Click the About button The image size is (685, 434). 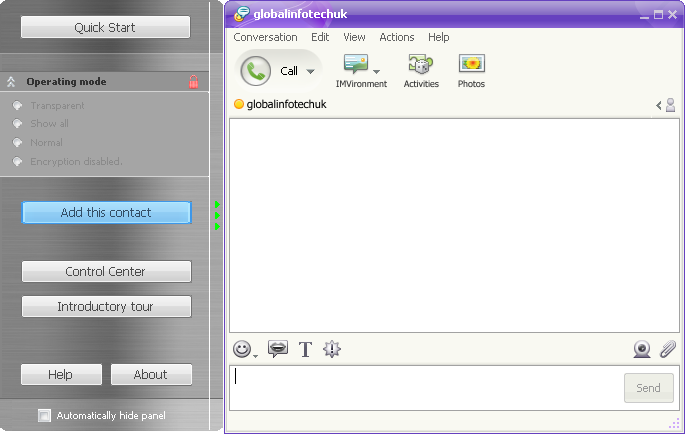[151, 375]
